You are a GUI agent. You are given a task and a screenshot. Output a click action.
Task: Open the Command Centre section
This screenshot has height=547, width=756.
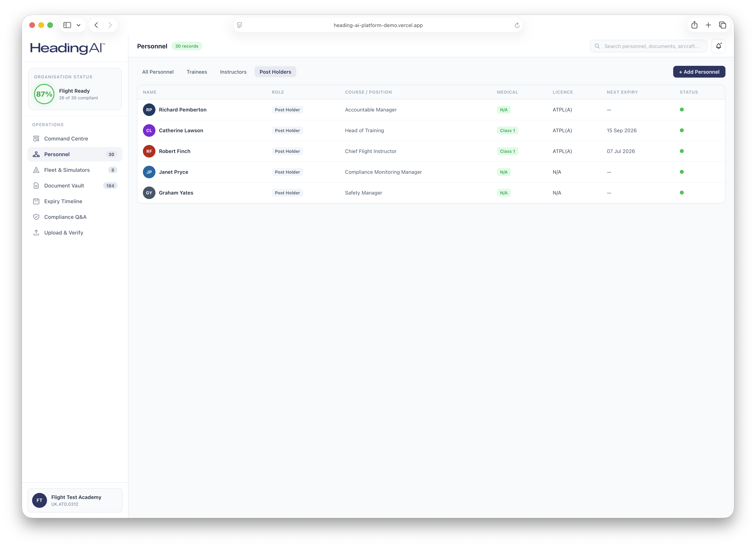click(66, 139)
